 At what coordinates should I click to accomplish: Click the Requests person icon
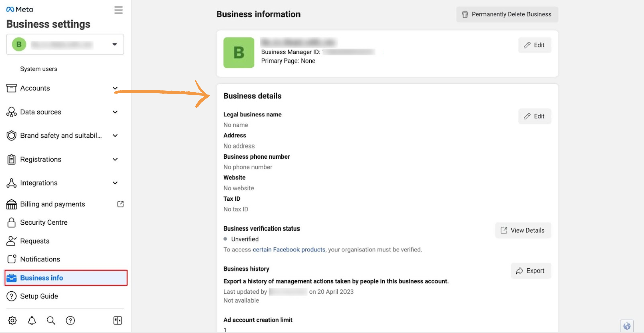[x=11, y=241]
